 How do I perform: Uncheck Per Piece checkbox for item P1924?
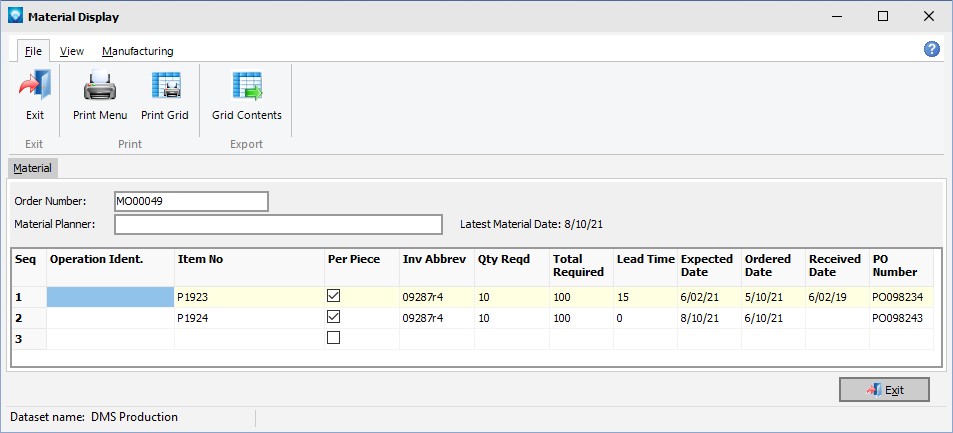click(x=334, y=317)
